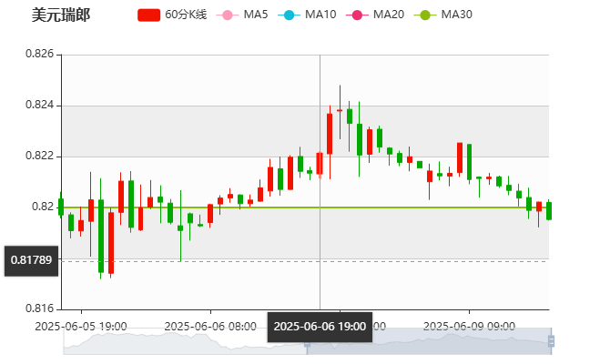Screen dimensions: 610x364
Task: Click the 0.824 y-axis label
Action: (x=40, y=106)
